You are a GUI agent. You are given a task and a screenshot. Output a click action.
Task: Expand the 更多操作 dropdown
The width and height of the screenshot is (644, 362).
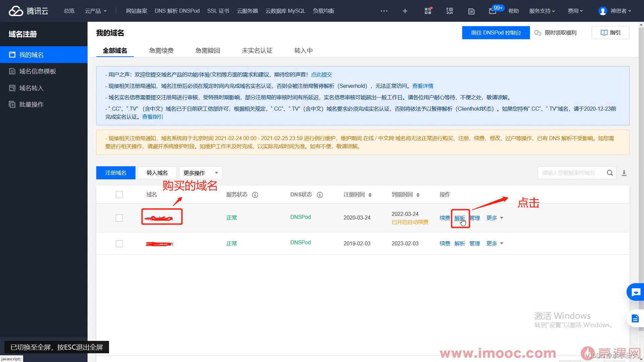201,173
